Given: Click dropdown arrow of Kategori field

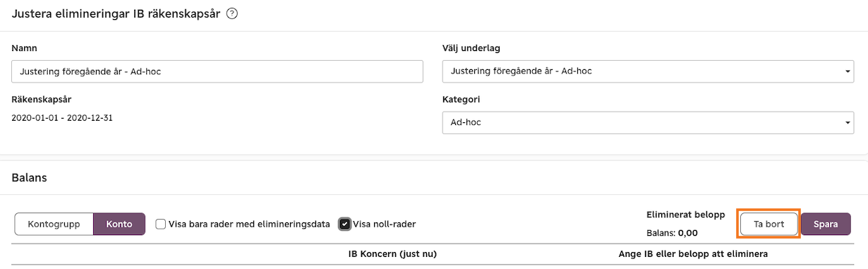Looking at the screenshot, I should [x=847, y=122].
